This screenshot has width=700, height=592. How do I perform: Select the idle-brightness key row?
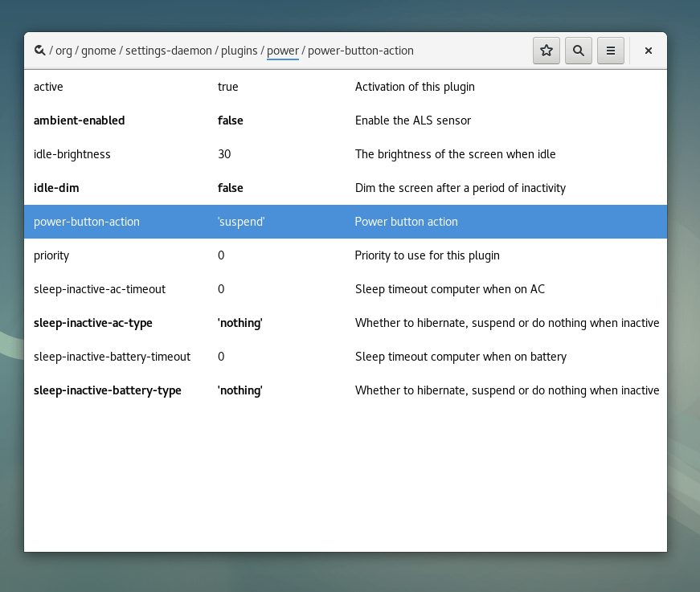point(161,154)
